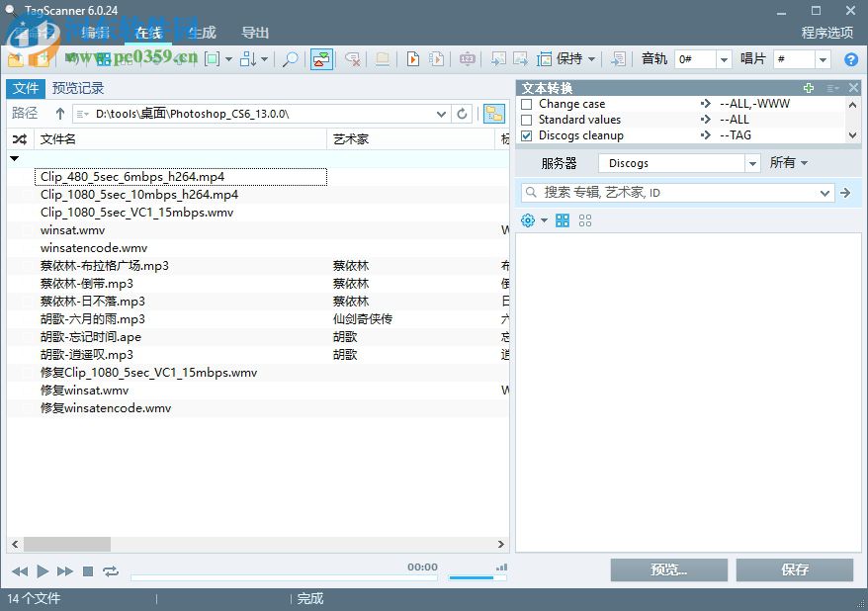Click the 预览 button
The height and width of the screenshot is (611, 868).
pyautogui.click(x=669, y=569)
